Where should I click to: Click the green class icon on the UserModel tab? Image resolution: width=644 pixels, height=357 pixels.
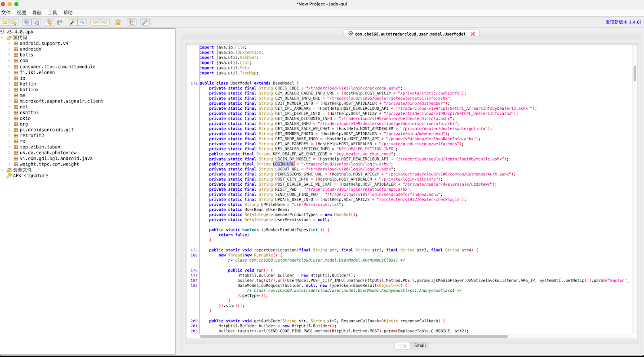pos(351,34)
